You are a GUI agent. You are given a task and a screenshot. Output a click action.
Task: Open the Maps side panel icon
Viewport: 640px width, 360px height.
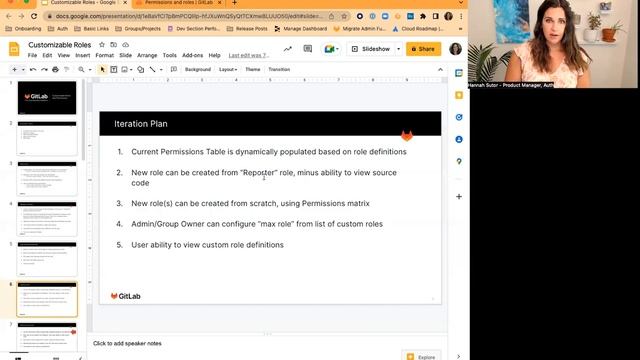click(x=459, y=161)
